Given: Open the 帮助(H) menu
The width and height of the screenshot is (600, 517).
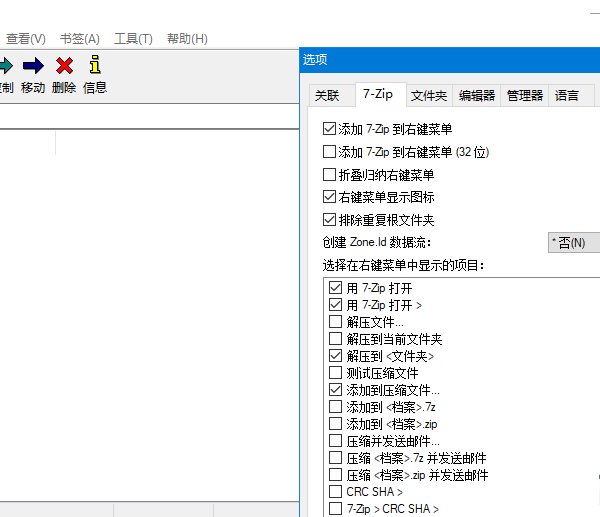Looking at the screenshot, I should coord(187,39).
